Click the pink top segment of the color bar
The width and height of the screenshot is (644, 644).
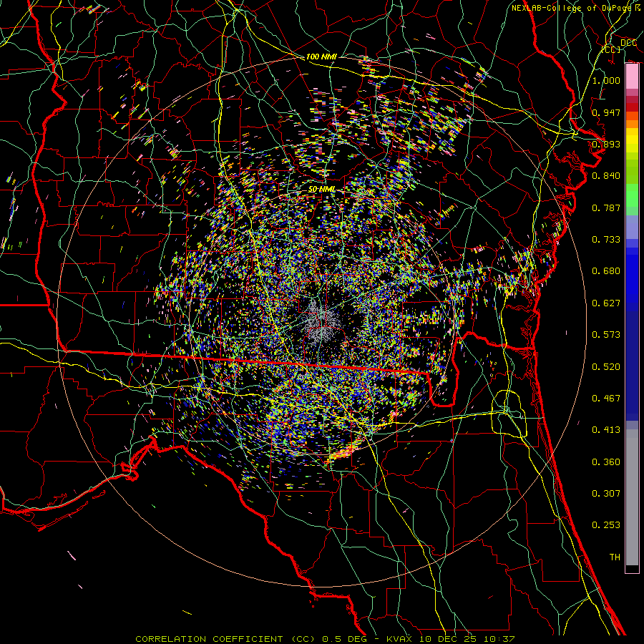click(x=632, y=76)
